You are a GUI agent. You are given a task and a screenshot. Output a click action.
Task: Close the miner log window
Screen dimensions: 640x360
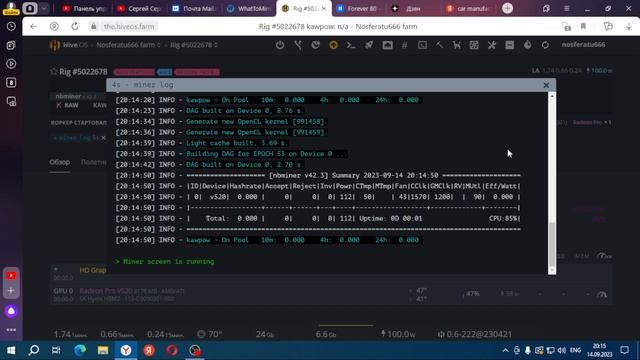[546, 85]
